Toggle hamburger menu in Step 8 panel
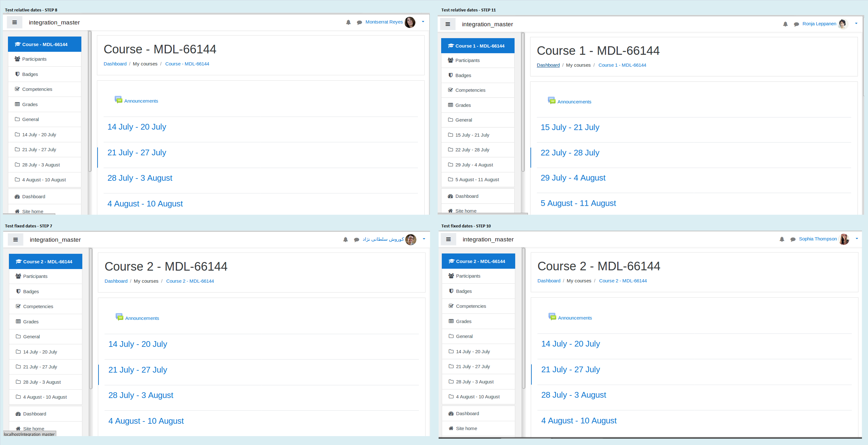This screenshot has height=445, width=868. click(x=15, y=23)
